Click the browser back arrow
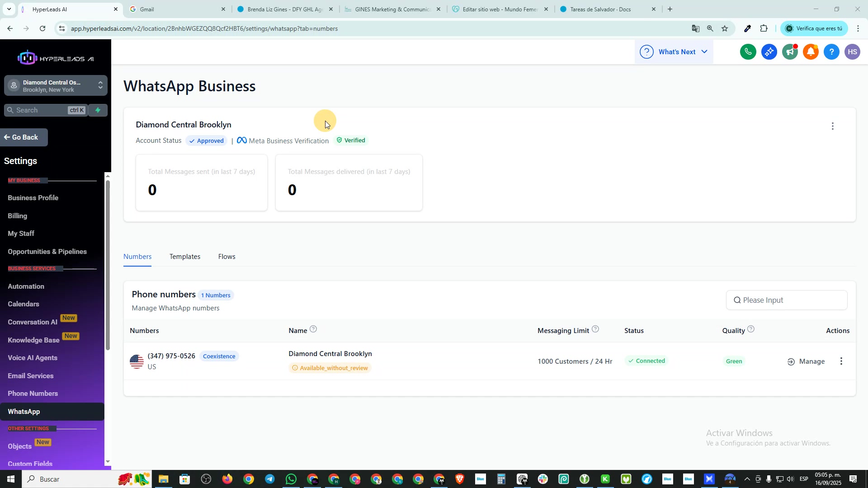This screenshot has width=868, height=488. point(10,28)
